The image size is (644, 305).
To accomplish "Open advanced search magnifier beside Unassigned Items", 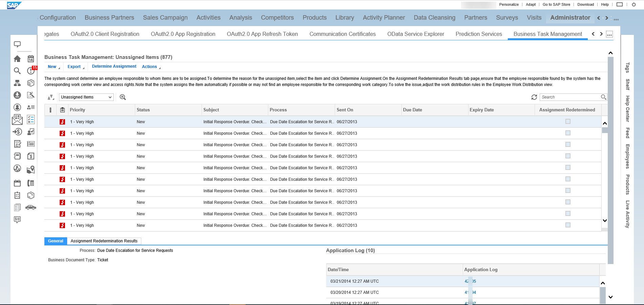I will (x=123, y=97).
